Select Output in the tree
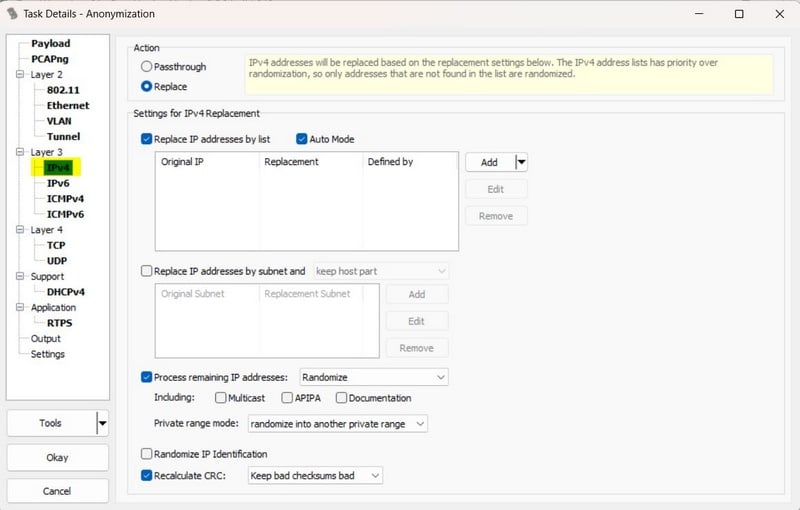The height and width of the screenshot is (510, 800). (45, 339)
